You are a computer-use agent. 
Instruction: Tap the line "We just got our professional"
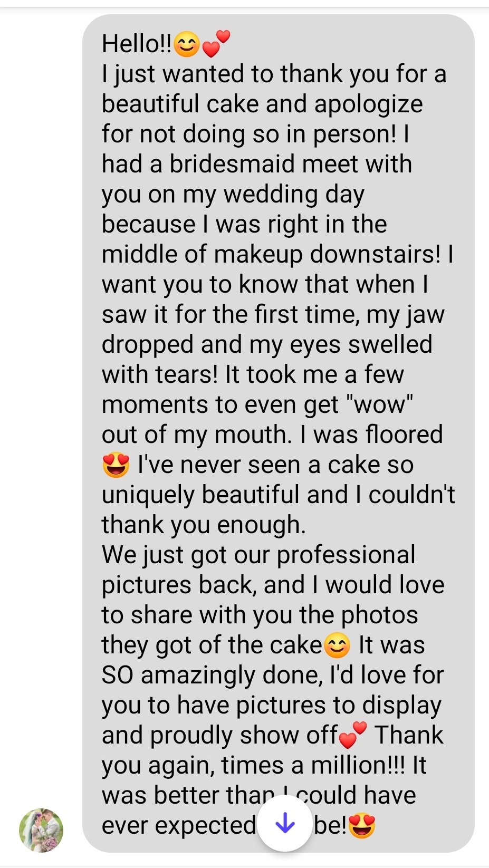click(258, 555)
